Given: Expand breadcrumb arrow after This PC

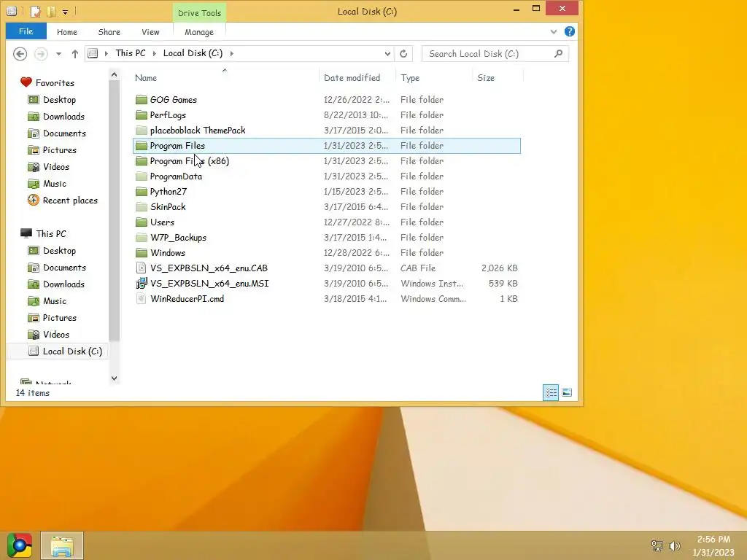Looking at the screenshot, I should pyautogui.click(x=155, y=53).
